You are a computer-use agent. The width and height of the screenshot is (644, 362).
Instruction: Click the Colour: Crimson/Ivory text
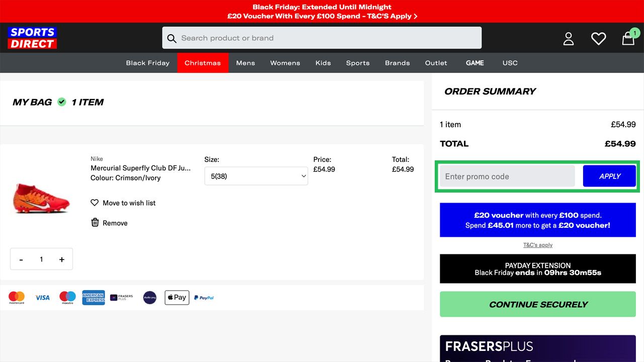coord(125,178)
